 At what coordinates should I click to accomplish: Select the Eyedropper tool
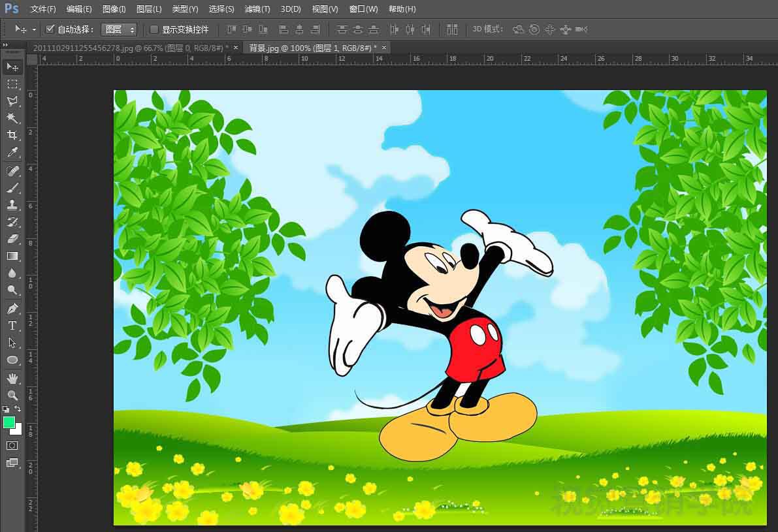click(x=12, y=152)
